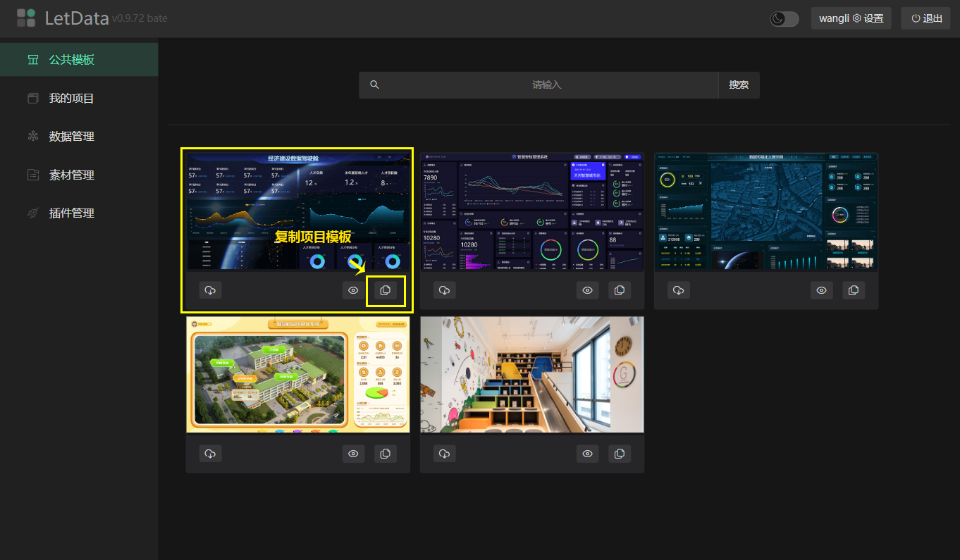The image size is (960, 560).
Task: Select 插件管理 in the sidebar
Action: click(71, 213)
